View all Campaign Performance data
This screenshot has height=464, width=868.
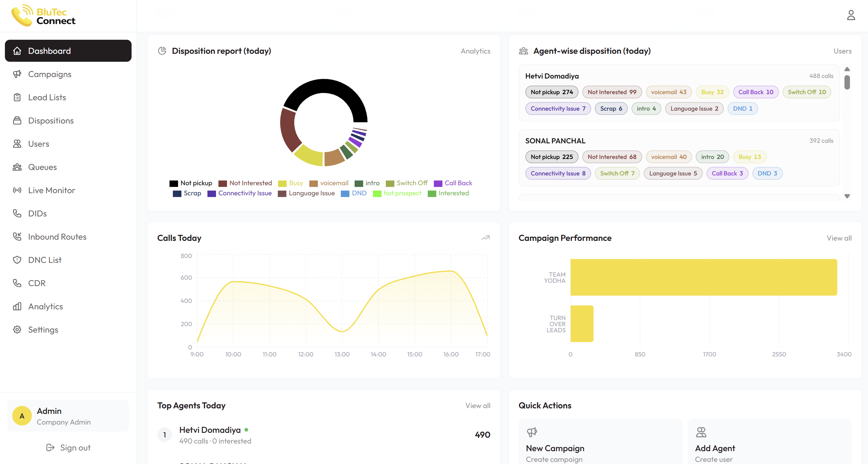tap(839, 238)
